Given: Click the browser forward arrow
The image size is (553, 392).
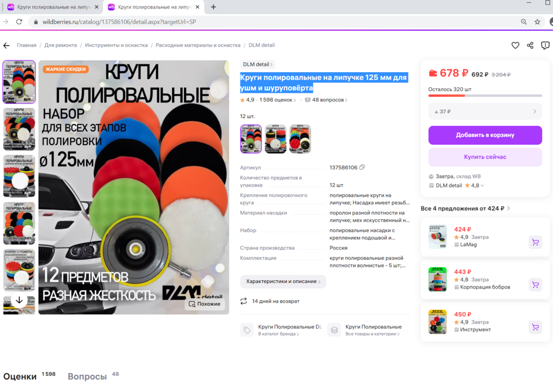Looking at the screenshot, I should 6,22.
